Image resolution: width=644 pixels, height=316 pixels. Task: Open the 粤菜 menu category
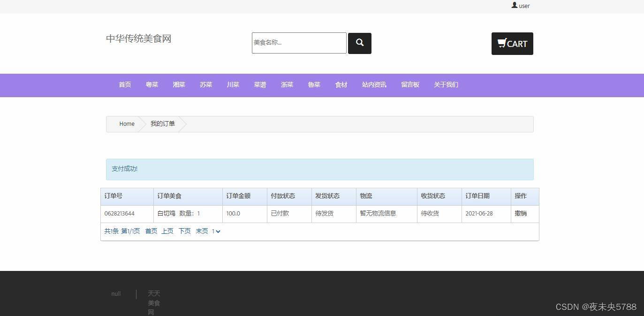pyautogui.click(x=152, y=85)
